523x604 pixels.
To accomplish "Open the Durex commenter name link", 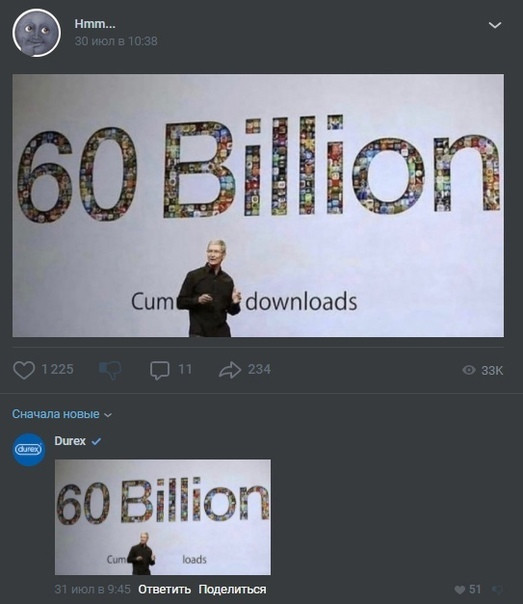I will pos(70,441).
